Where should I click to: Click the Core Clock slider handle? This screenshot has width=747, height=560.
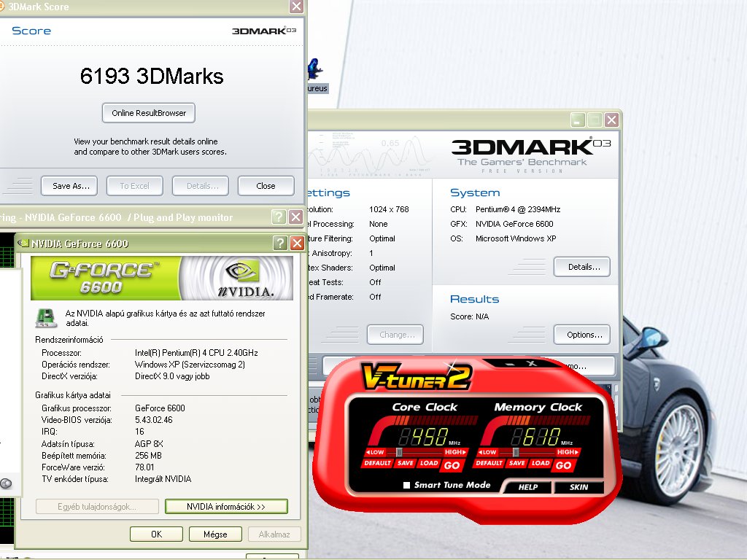click(x=399, y=452)
